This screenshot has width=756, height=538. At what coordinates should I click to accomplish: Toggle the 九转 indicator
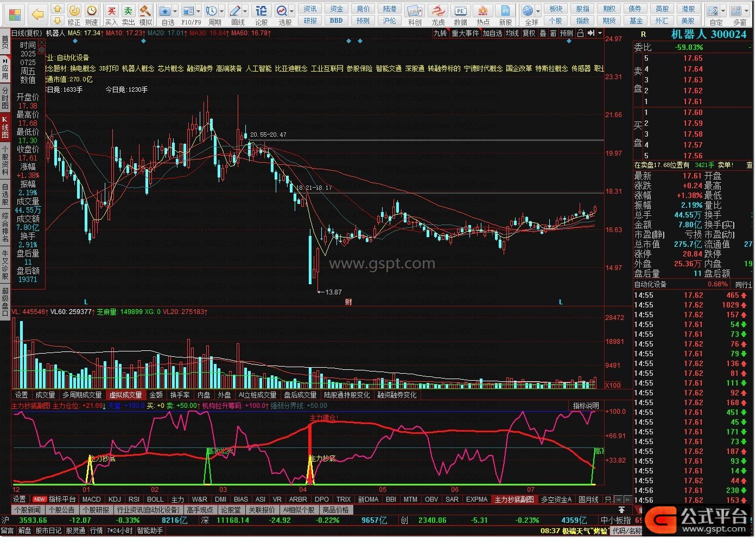point(440,33)
